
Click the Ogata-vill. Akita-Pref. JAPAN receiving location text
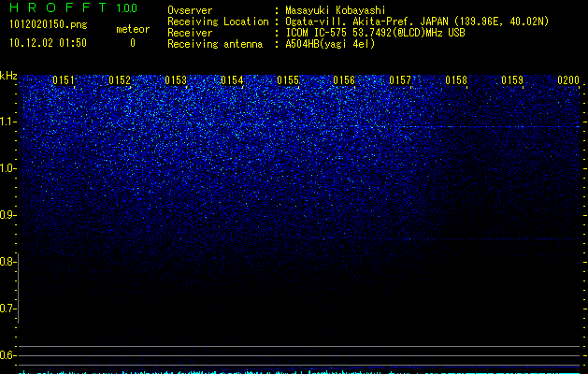[x=417, y=22]
